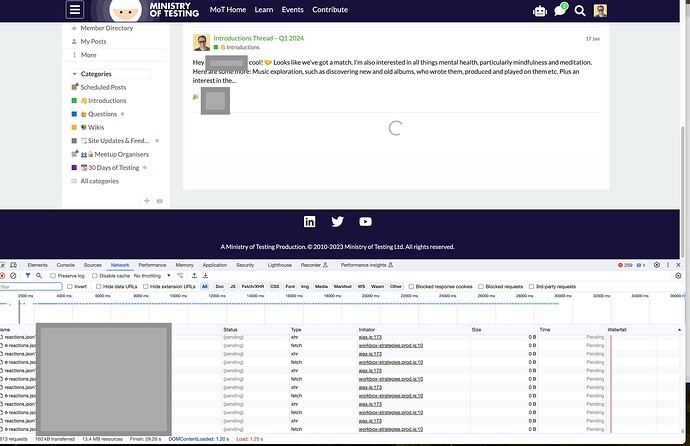The height and width of the screenshot is (446, 690).
Task: Visit the Twitter page from footer
Action: click(x=338, y=222)
